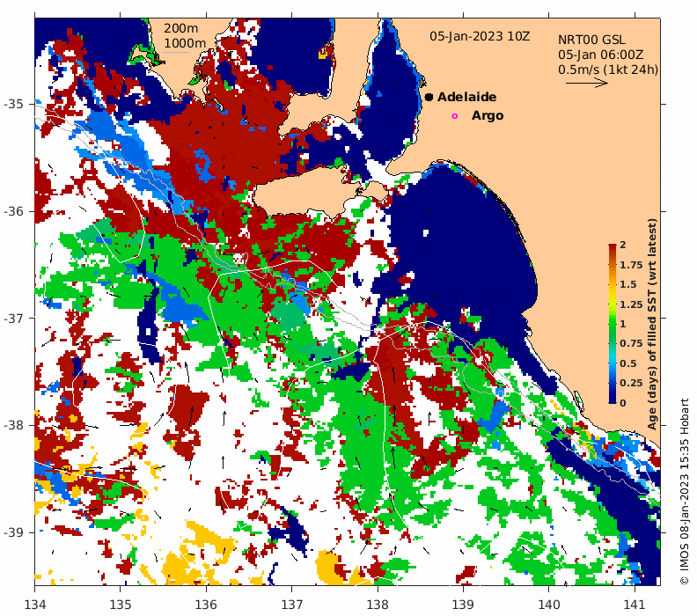Click the 200m depth contour label
The width and height of the screenshot is (697, 616).
[x=181, y=28]
